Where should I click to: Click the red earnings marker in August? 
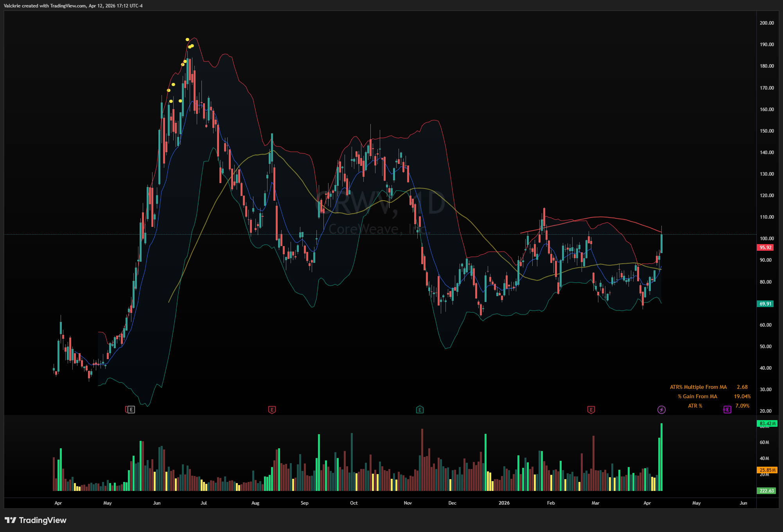coord(272,410)
